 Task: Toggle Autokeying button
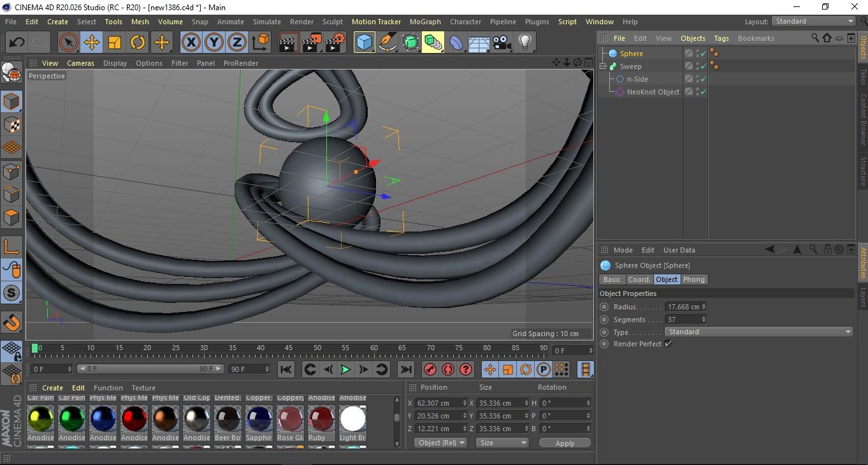448,369
